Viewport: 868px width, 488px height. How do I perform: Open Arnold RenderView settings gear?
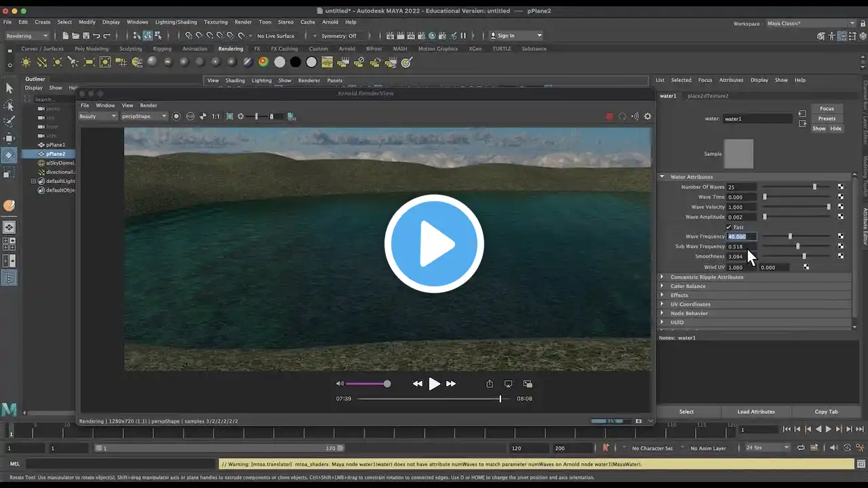[648, 117]
